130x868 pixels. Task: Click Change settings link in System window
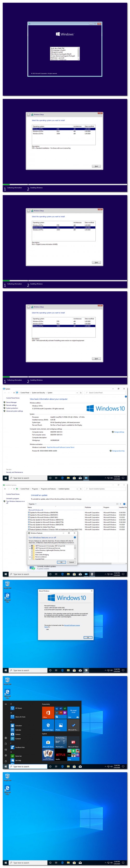click(x=119, y=432)
